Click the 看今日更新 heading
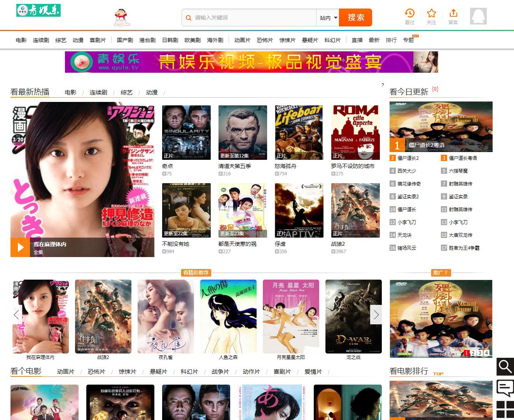 (x=409, y=92)
